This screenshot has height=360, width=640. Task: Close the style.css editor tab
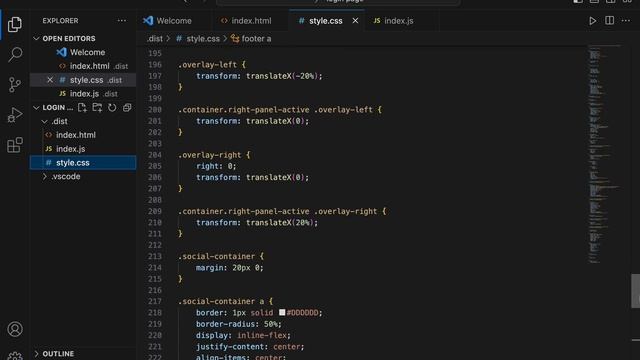tap(355, 20)
